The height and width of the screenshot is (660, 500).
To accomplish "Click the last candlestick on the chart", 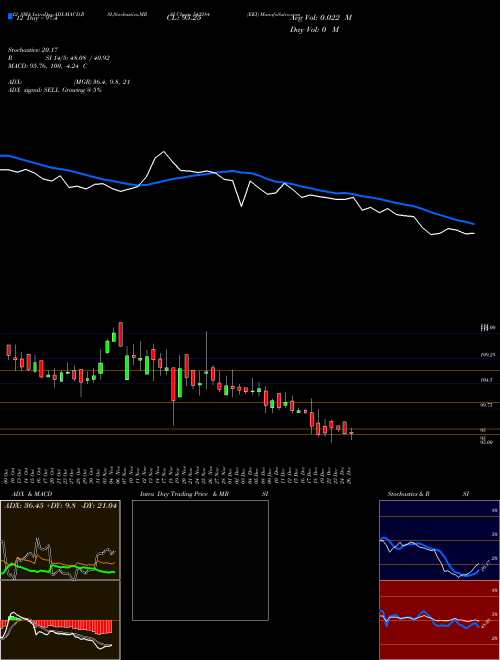I will tap(351, 433).
